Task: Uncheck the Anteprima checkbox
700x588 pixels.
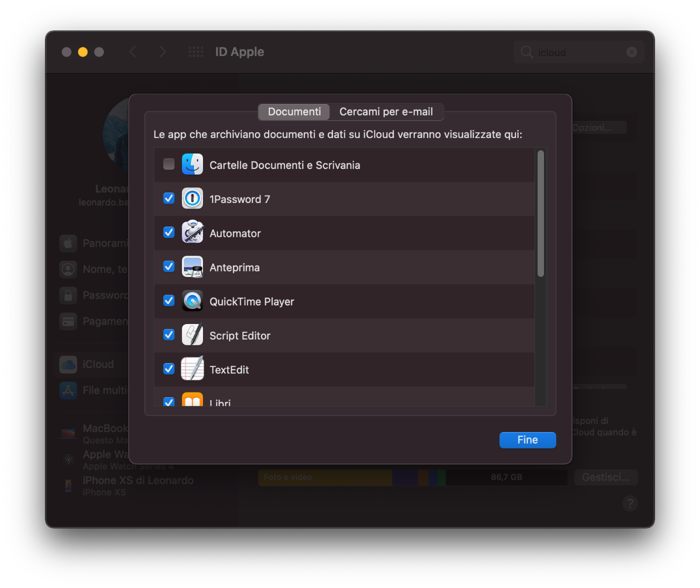Action: (169, 266)
